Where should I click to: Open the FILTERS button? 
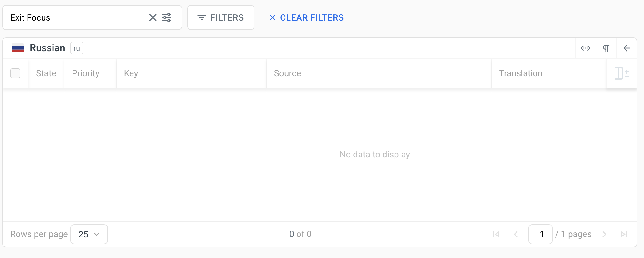point(221,17)
